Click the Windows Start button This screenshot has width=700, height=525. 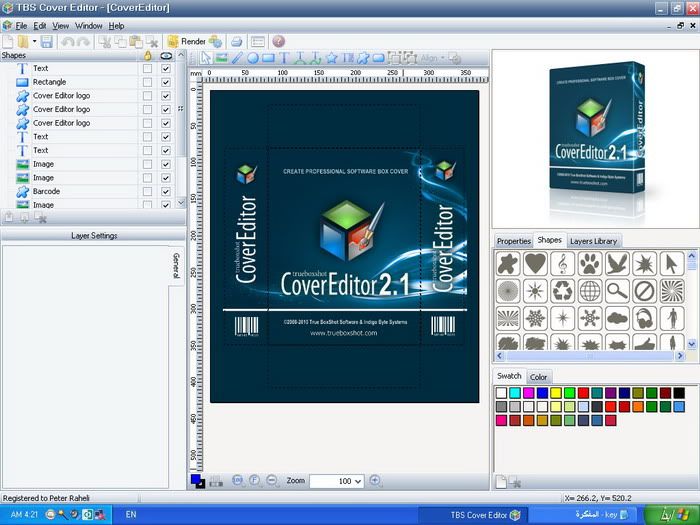[x=672, y=515]
